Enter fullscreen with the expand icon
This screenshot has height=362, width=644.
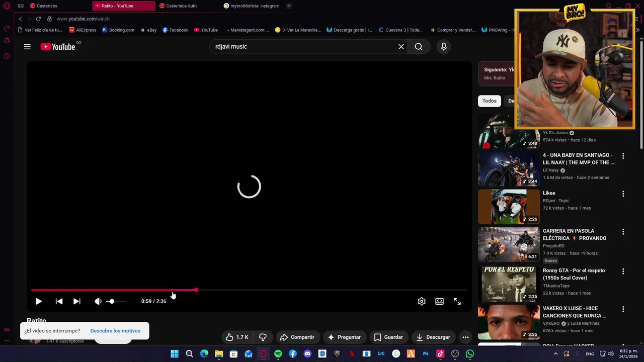[457, 301]
